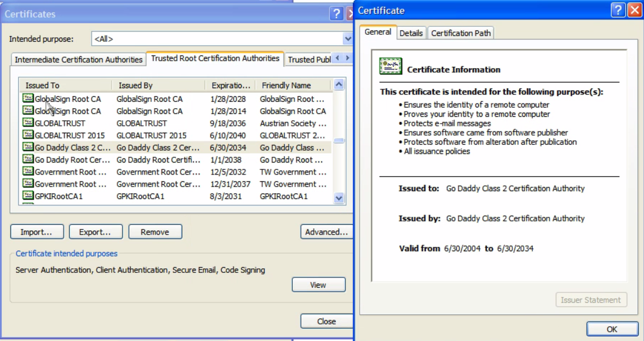
Task: Click the certificate list scroll down arrow
Action: (x=339, y=198)
